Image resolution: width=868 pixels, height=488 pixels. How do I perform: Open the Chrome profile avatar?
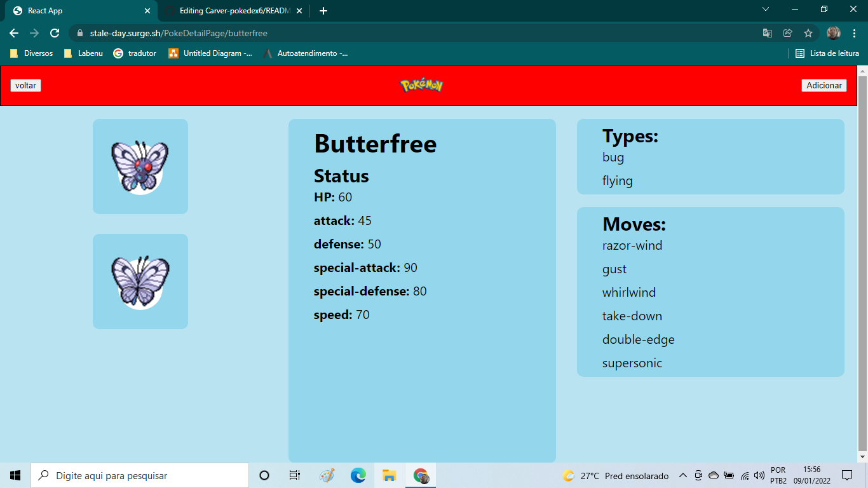click(x=834, y=33)
